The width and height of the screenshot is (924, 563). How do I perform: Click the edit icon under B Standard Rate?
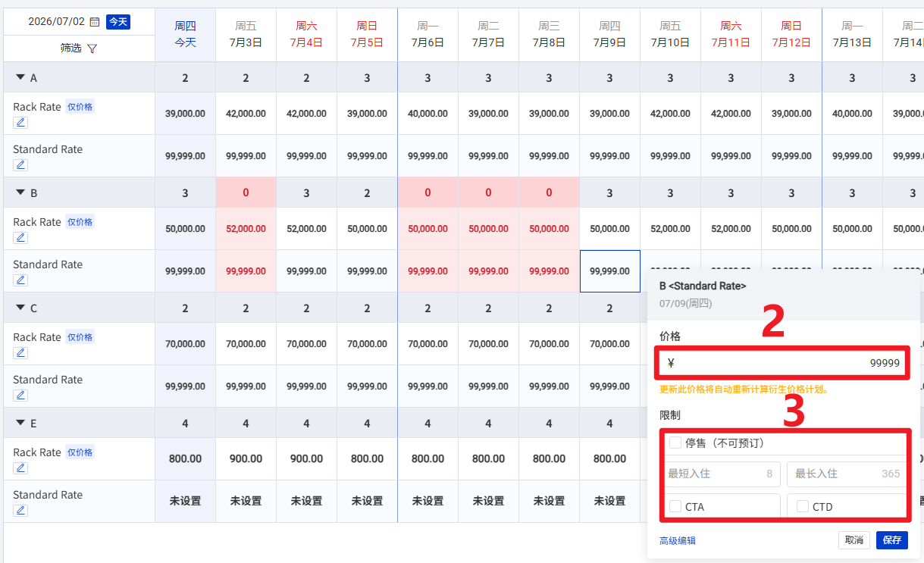pyautogui.click(x=21, y=280)
